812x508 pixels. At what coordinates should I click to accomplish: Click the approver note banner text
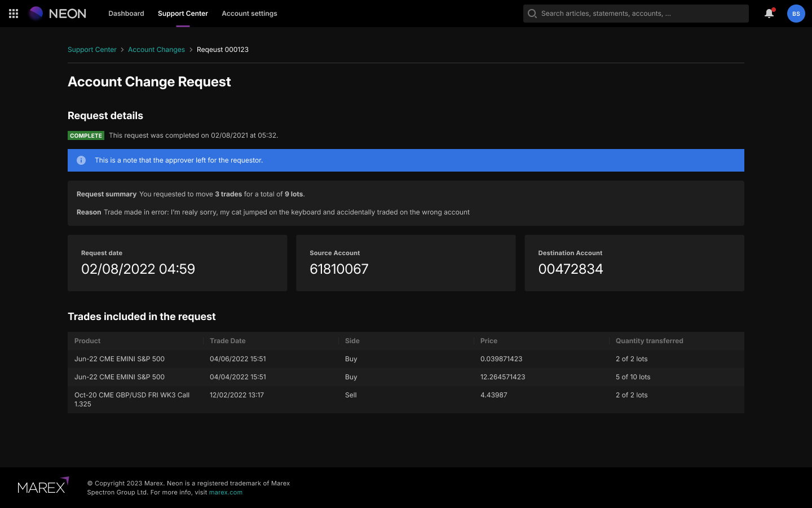(x=179, y=160)
